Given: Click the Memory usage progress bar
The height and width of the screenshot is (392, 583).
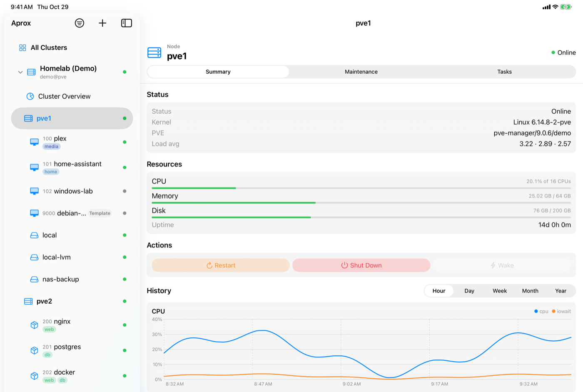Looking at the screenshot, I should tap(361, 203).
